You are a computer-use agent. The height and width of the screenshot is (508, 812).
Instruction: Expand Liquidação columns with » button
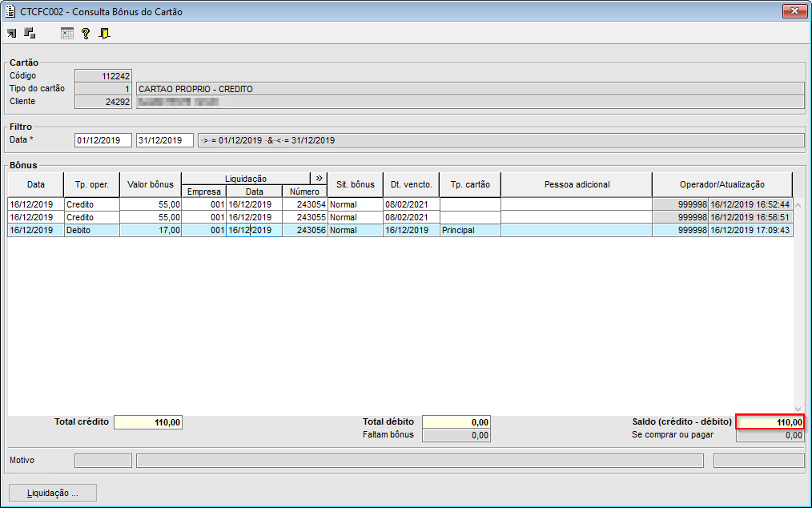tap(319, 179)
